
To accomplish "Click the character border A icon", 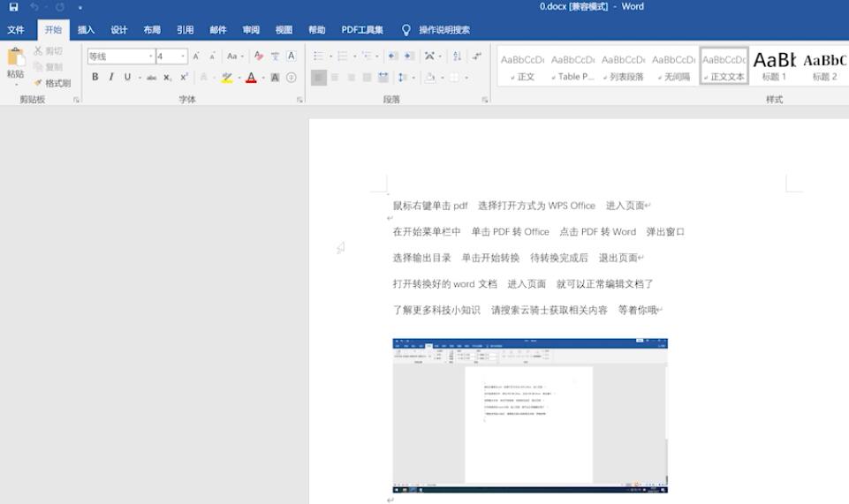I will point(292,56).
